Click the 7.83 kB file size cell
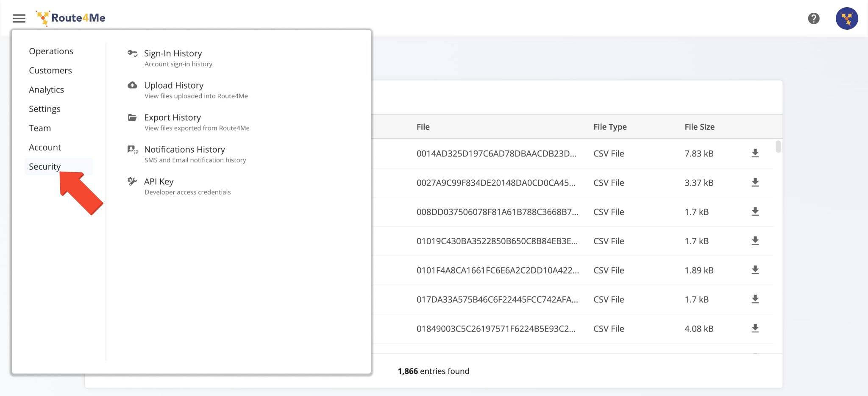The height and width of the screenshot is (396, 868). (x=699, y=153)
